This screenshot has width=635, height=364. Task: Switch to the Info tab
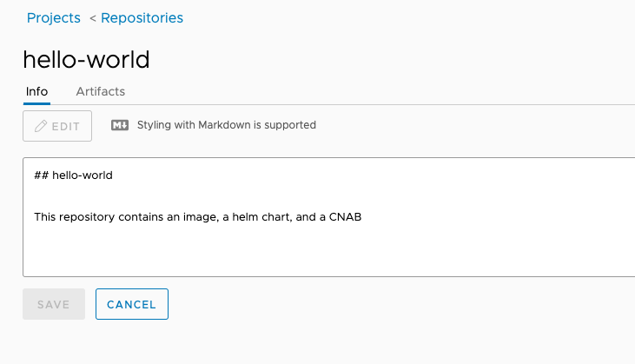36,91
